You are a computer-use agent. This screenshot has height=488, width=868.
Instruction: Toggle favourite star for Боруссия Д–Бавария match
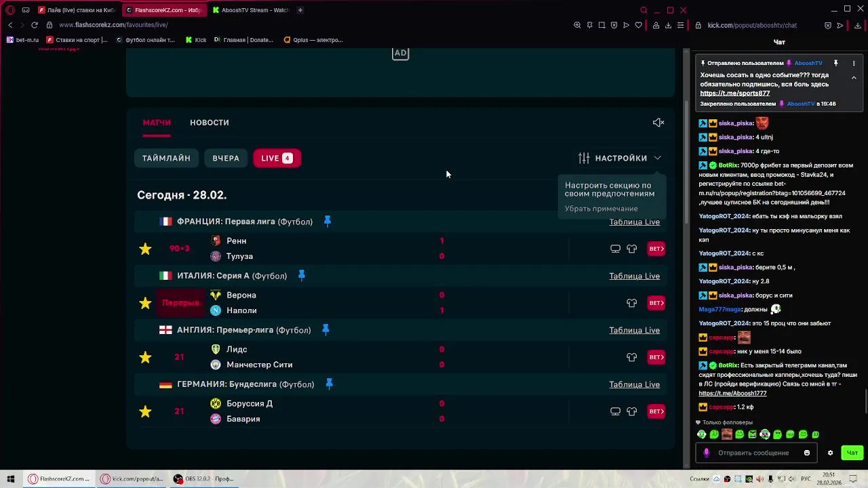tap(145, 411)
